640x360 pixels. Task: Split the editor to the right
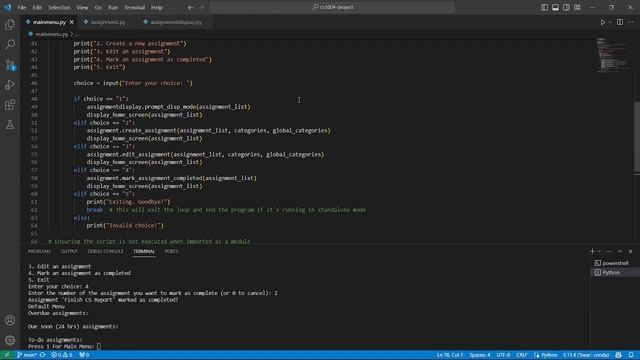click(620, 22)
